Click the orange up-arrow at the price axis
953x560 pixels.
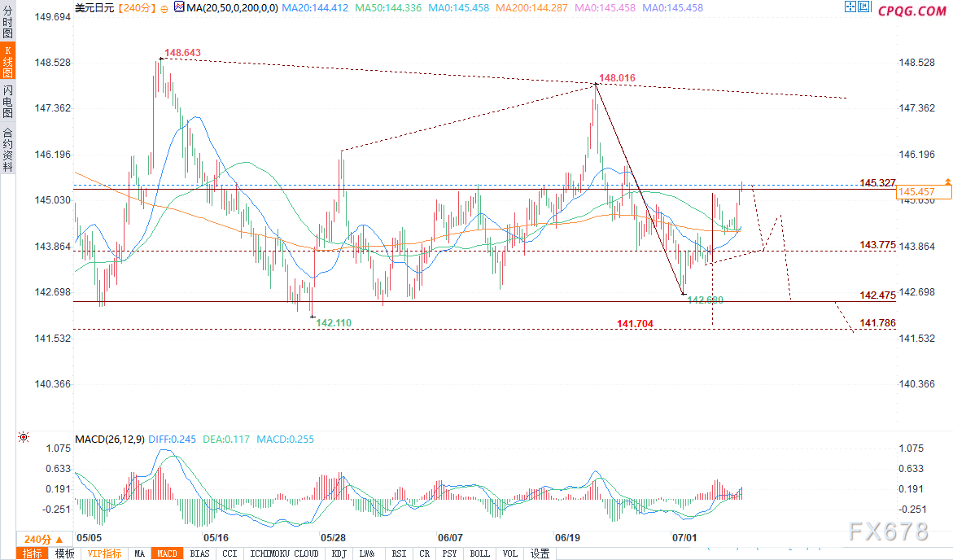pos(947,180)
